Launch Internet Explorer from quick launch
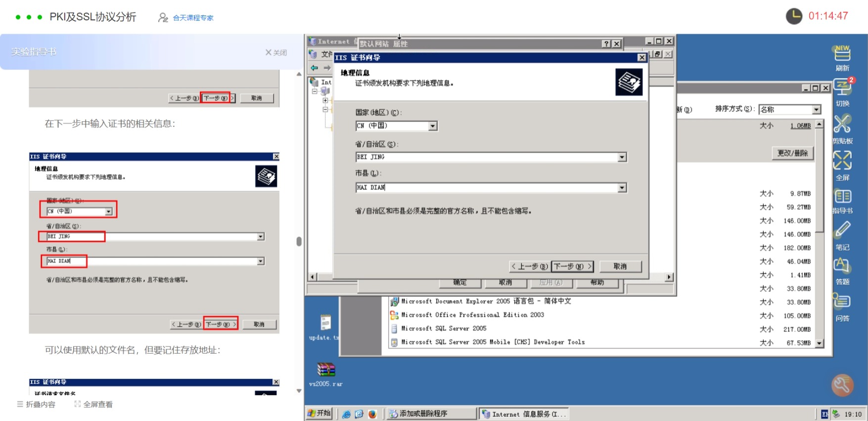 [x=346, y=414]
